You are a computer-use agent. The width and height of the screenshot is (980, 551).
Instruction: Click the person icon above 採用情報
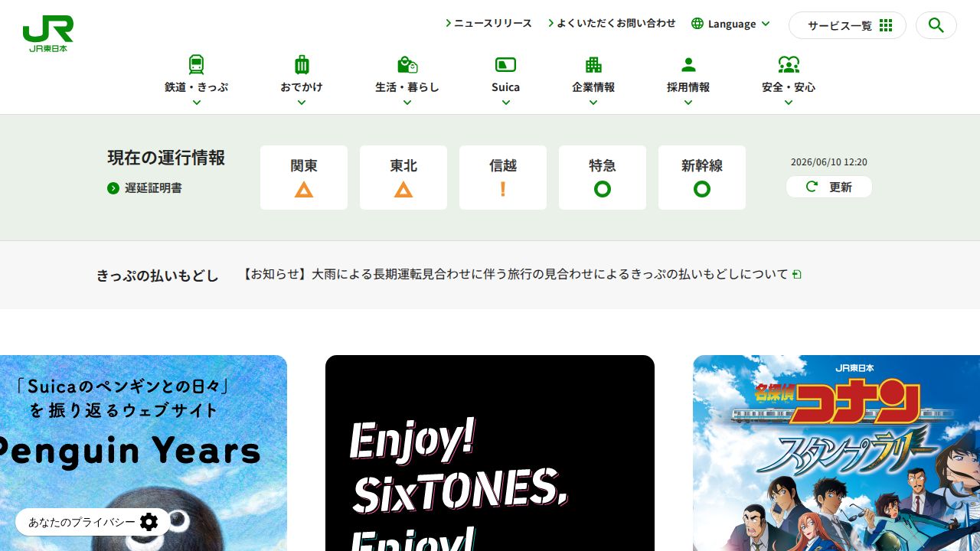[x=688, y=64]
